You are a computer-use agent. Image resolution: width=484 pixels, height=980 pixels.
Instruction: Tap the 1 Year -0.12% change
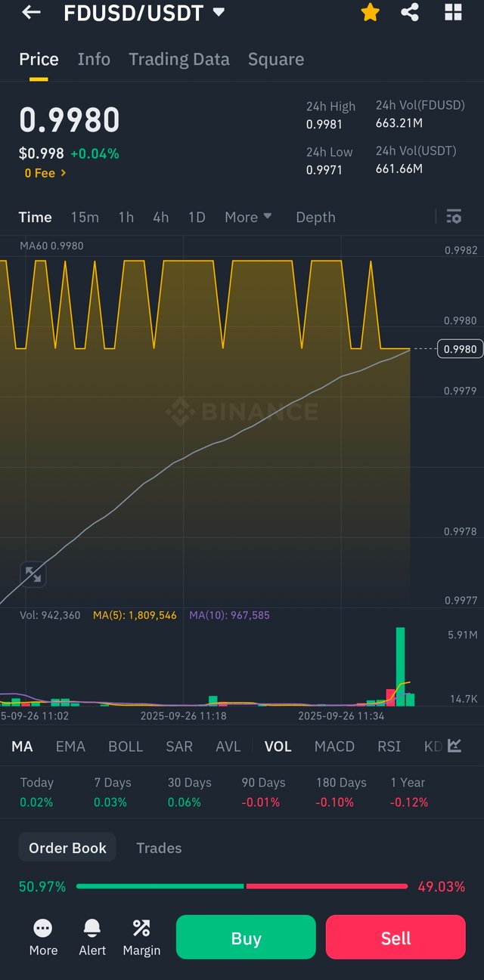coord(409,802)
